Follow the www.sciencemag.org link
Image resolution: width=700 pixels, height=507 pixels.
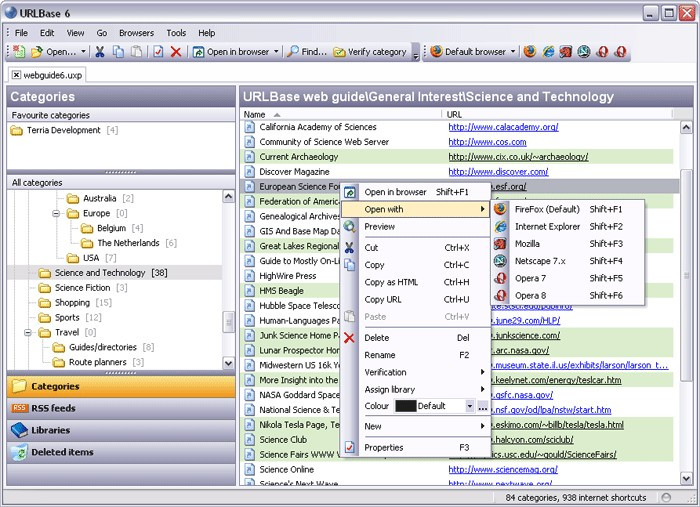click(503, 470)
